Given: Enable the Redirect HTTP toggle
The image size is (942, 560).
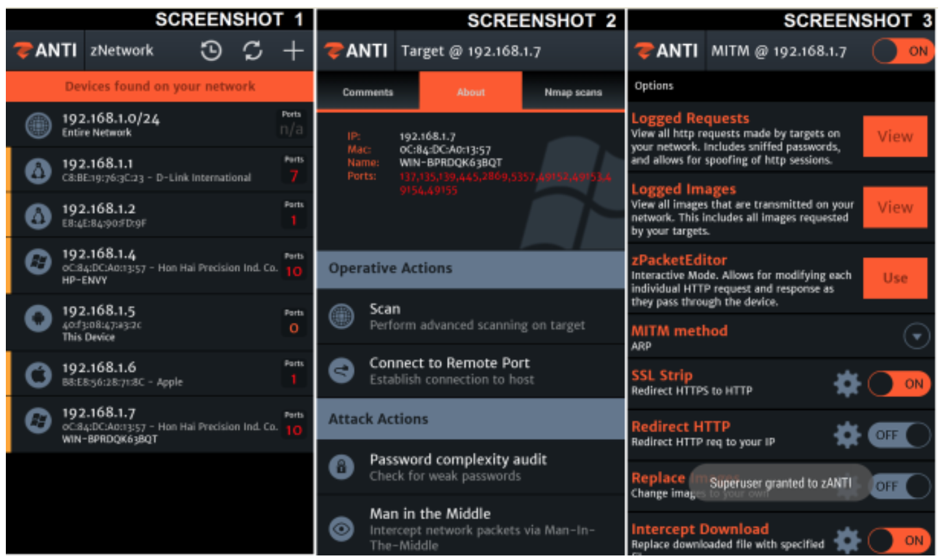Looking at the screenshot, I should (x=900, y=435).
